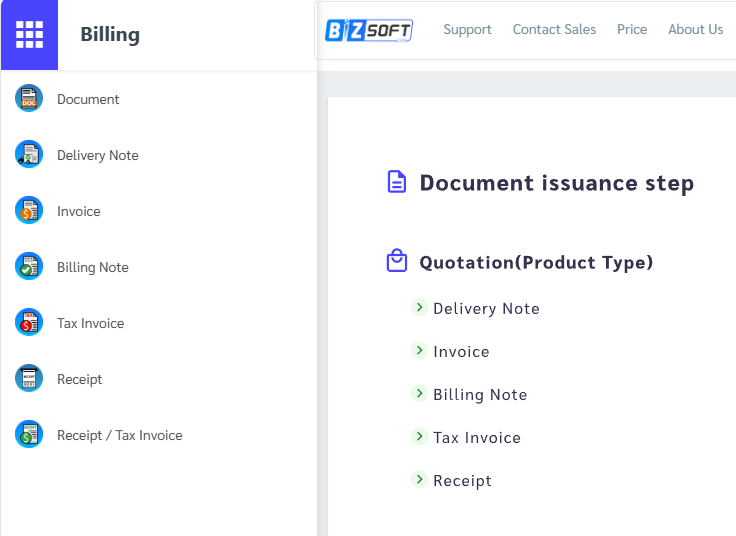Click the Quotation(Product Type) shopping bag icon
The height and width of the screenshot is (536, 736).
(397, 260)
